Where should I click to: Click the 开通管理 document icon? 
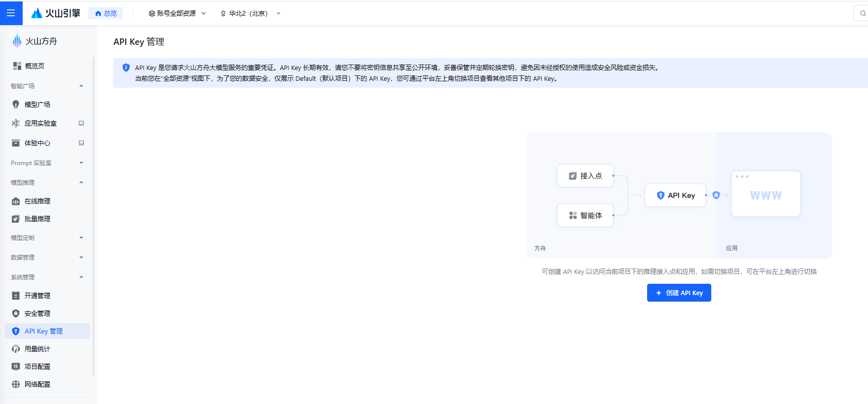pos(16,296)
